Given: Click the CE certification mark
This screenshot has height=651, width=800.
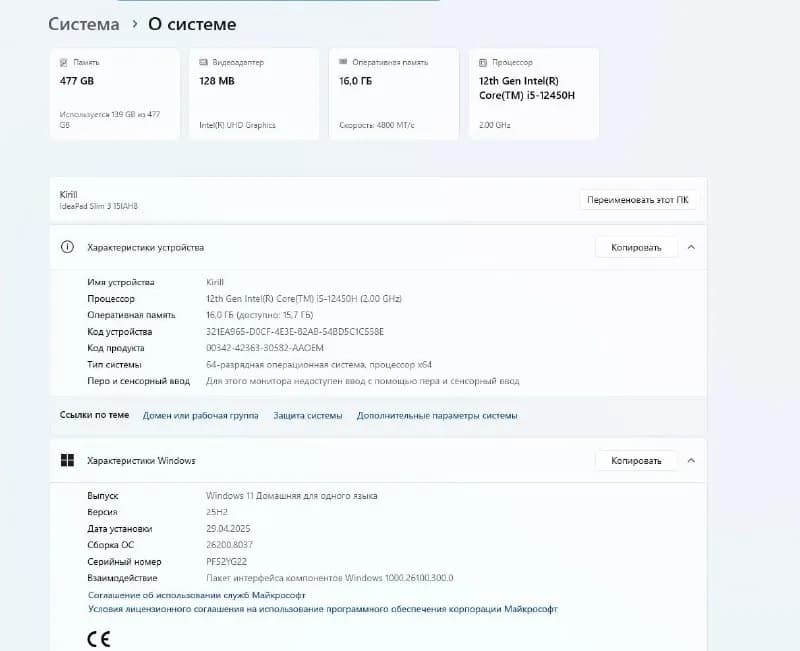Looking at the screenshot, I should point(98,639).
